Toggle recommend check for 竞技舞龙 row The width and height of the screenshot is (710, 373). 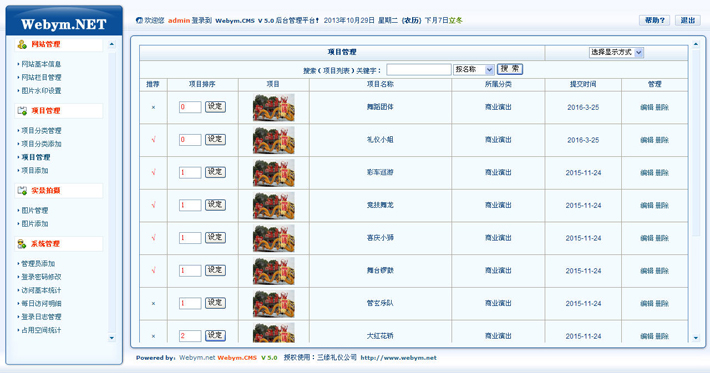[x=154, y=205]
